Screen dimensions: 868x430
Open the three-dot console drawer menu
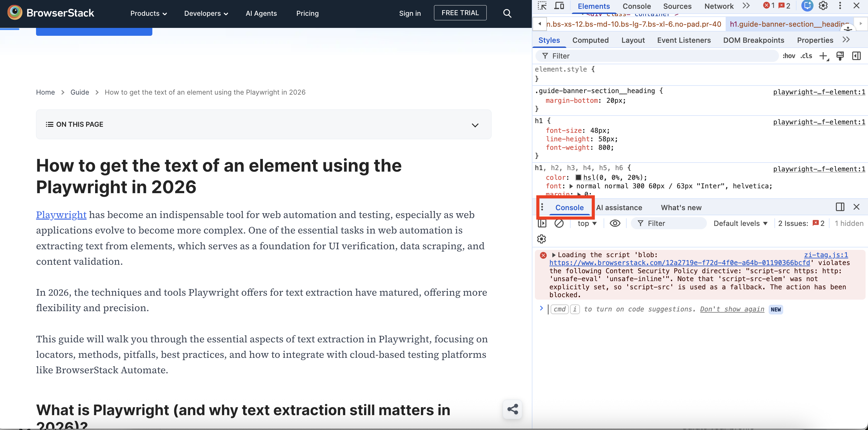[x=542, y=207]
